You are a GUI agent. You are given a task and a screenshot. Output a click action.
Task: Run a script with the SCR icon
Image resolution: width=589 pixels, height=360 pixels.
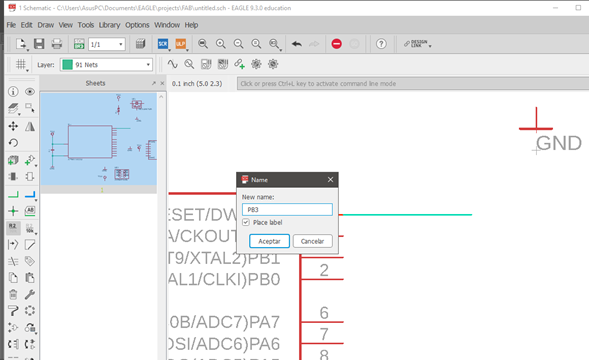(x=163, y=44)
